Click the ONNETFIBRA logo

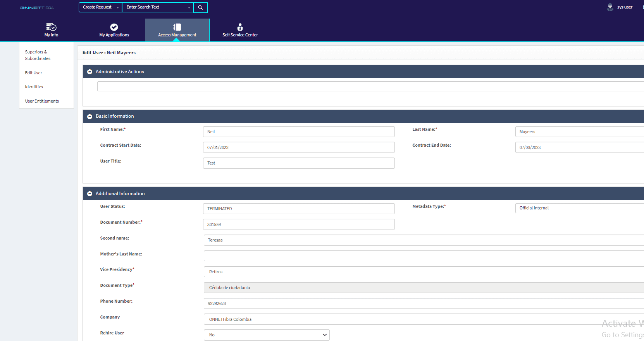coord(37,8)
